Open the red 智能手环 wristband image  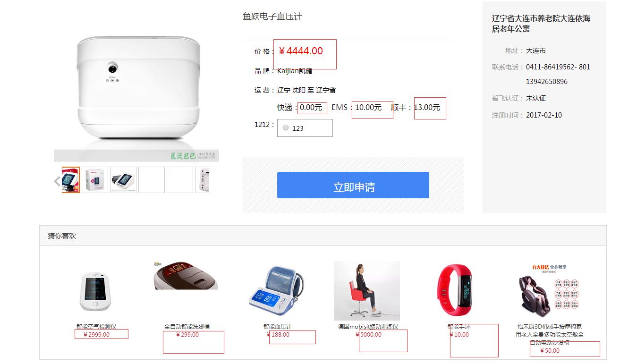457,289
